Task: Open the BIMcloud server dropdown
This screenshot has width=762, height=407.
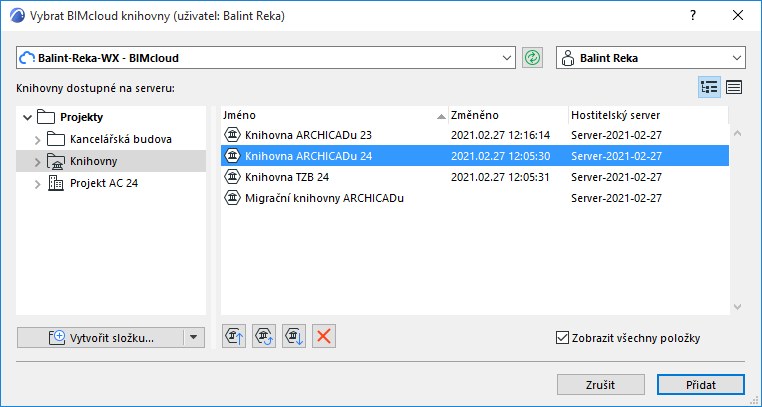Action: 506,58
